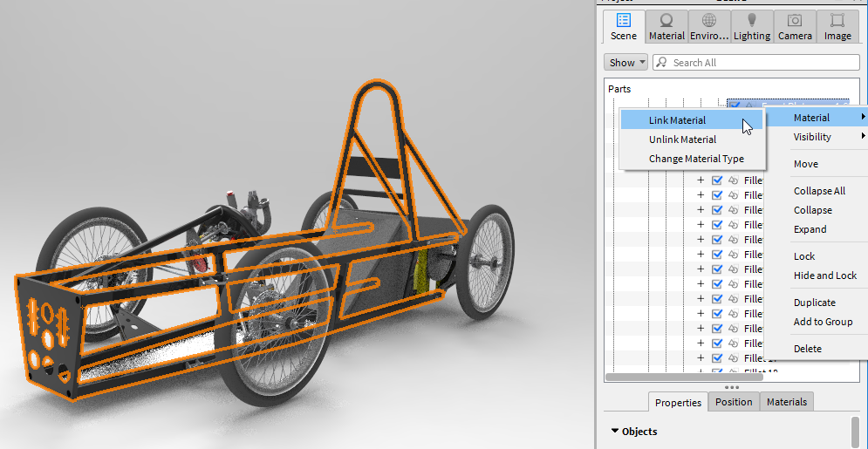868x449 pixels.
Task: Switch to the Position tab
Action: coord(734,402)
